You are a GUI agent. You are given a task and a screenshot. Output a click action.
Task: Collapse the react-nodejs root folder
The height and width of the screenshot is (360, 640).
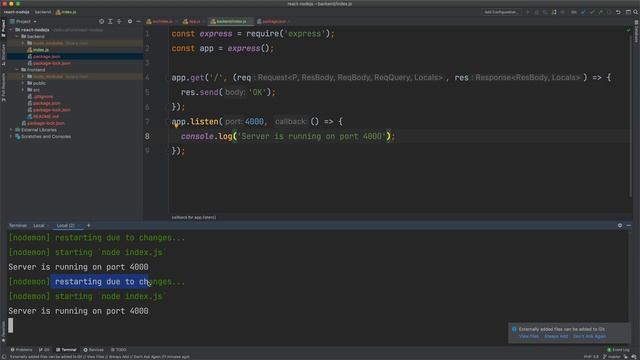(x=11, y=30)
